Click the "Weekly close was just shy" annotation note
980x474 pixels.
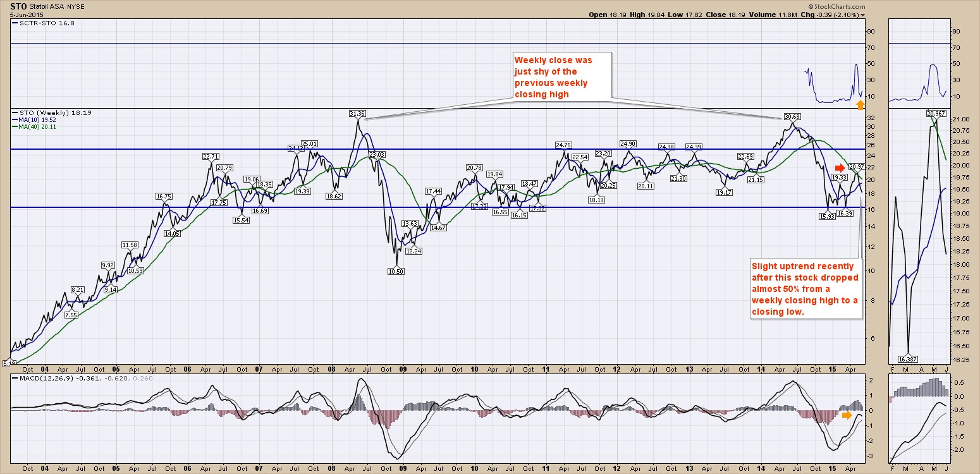click(561, 77)
